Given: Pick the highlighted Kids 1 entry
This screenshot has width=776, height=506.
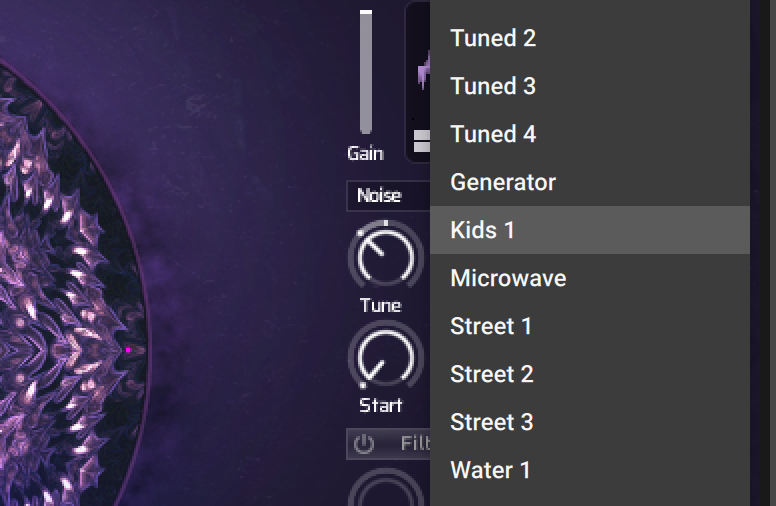Looking at the screenshot, I should pyautogui.click(x=589, y=230).
